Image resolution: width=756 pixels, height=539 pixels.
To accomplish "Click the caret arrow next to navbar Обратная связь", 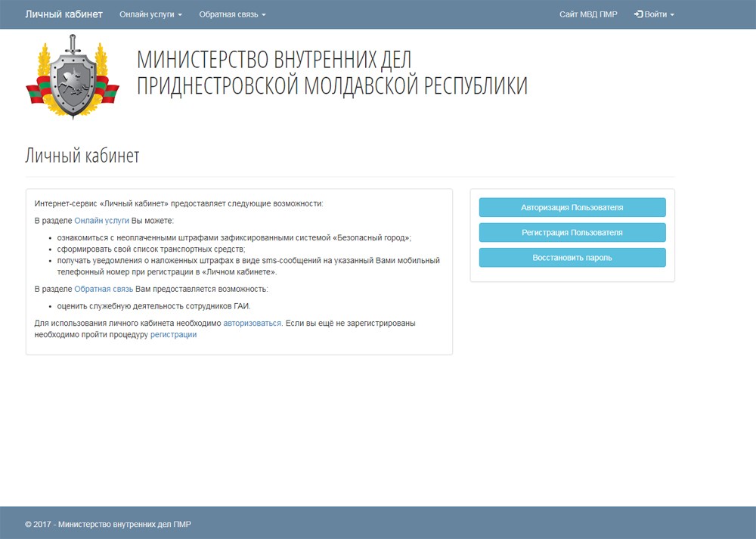I will coord(264,15).
